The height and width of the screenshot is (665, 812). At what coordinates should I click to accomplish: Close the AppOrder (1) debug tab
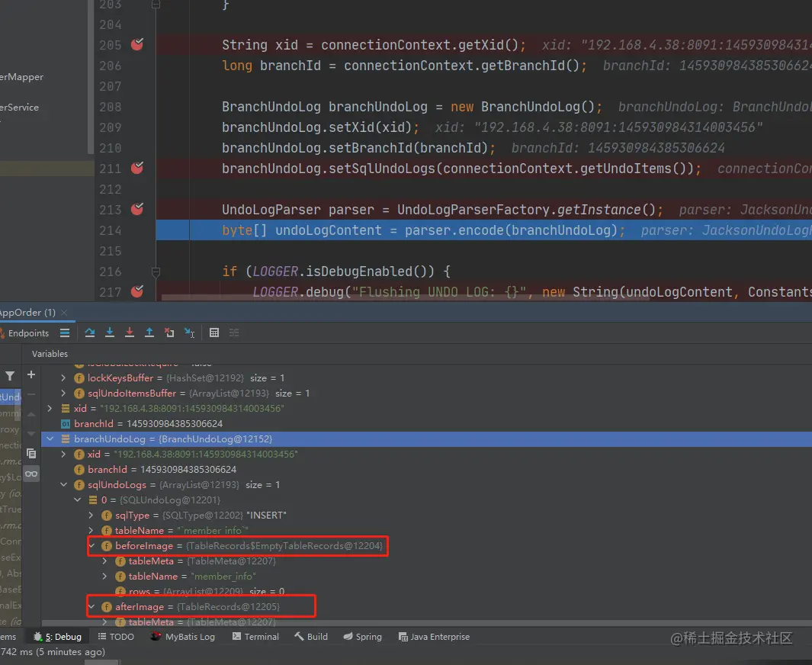tap(64, 313)
